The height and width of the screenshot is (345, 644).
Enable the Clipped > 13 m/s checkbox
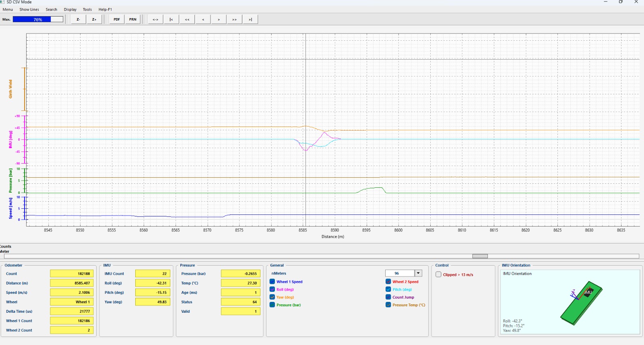click(439, 274)
